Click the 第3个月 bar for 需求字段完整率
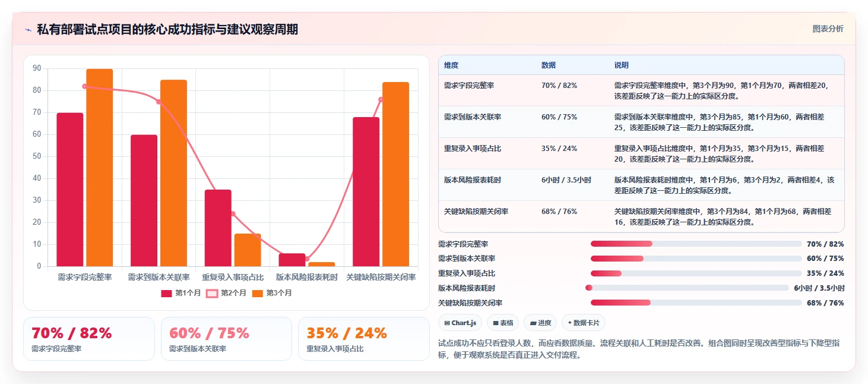Screen dimensions: 868x384 (99, 168)
